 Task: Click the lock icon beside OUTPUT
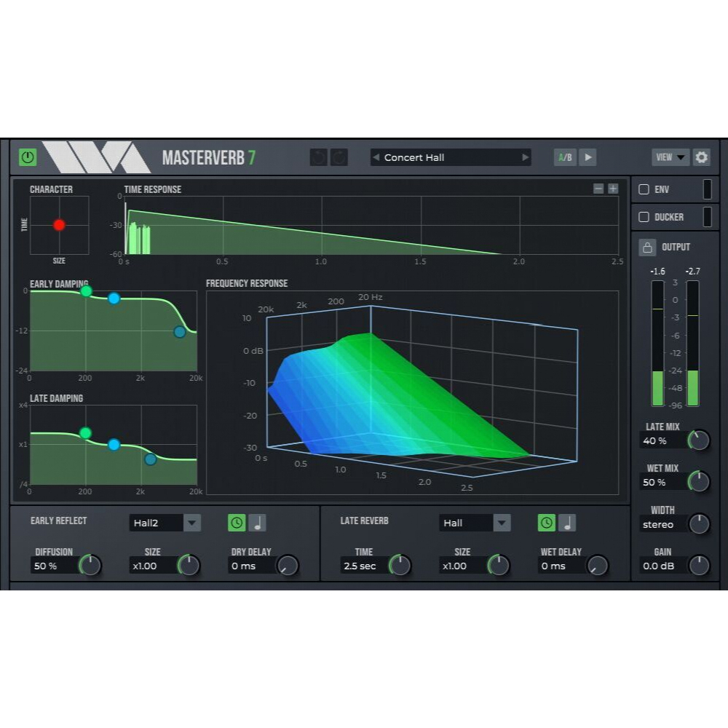[x=646, y=247]
